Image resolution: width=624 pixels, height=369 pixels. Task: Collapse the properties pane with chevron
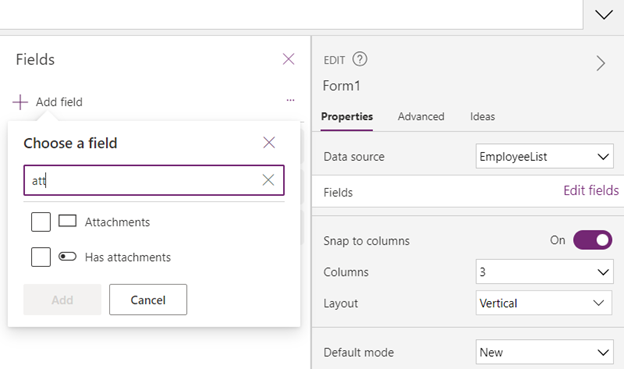[601, 63]
